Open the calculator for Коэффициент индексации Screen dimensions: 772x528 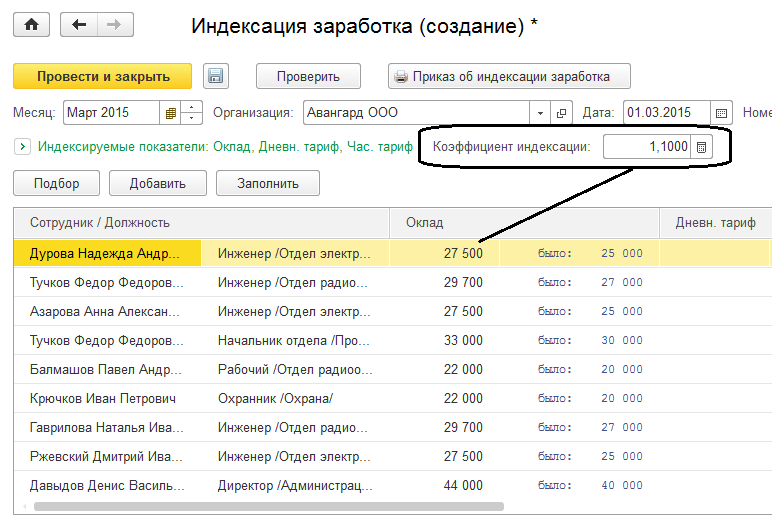(702, 148)
